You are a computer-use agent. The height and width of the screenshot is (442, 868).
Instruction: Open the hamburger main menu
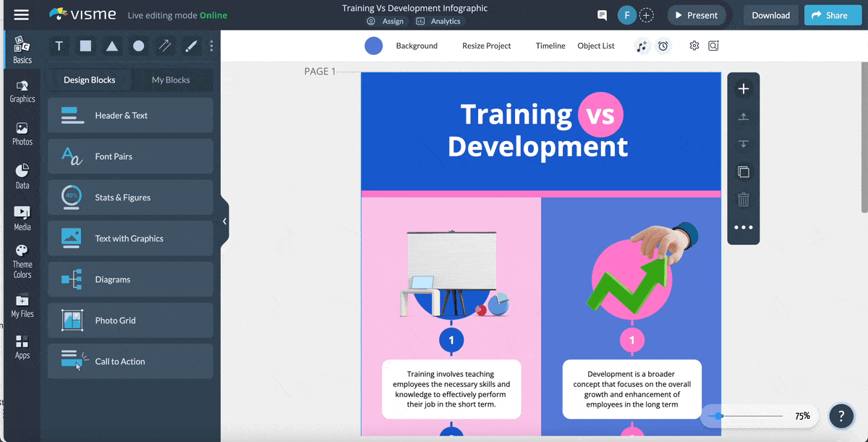(22, 15)
